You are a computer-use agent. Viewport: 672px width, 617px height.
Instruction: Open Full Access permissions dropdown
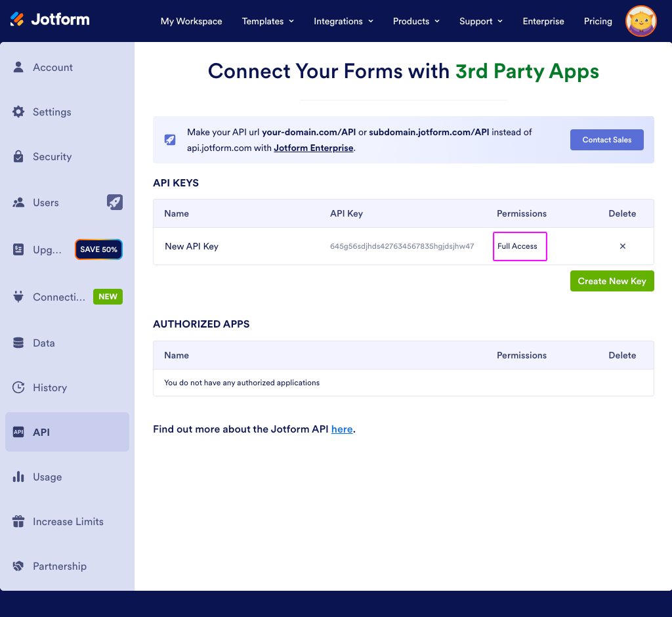point(520,246)
